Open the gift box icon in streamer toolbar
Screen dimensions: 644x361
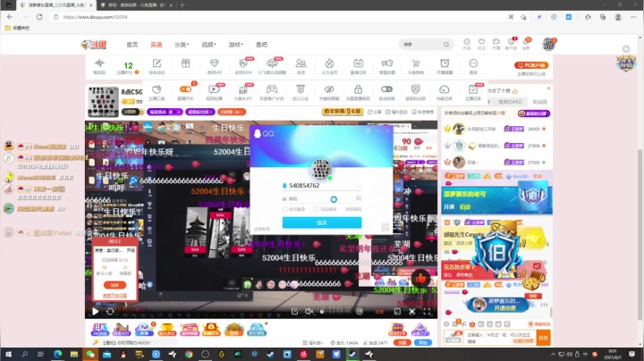click(186, 63)
